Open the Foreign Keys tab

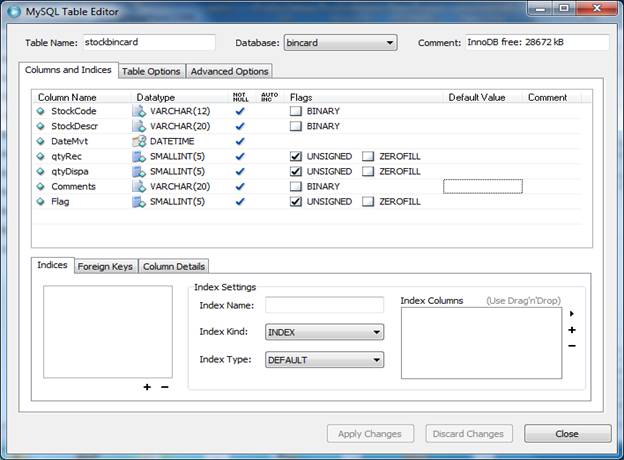[105, 266]
